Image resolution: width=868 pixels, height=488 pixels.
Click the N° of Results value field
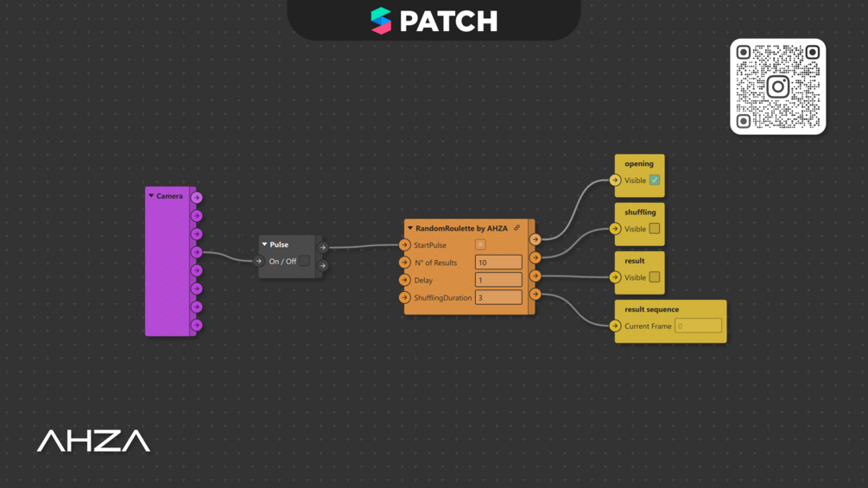498,263
